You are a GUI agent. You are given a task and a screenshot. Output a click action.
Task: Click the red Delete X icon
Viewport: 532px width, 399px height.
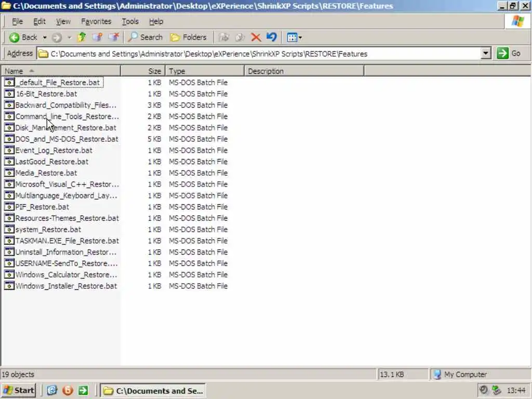(256, 37)
